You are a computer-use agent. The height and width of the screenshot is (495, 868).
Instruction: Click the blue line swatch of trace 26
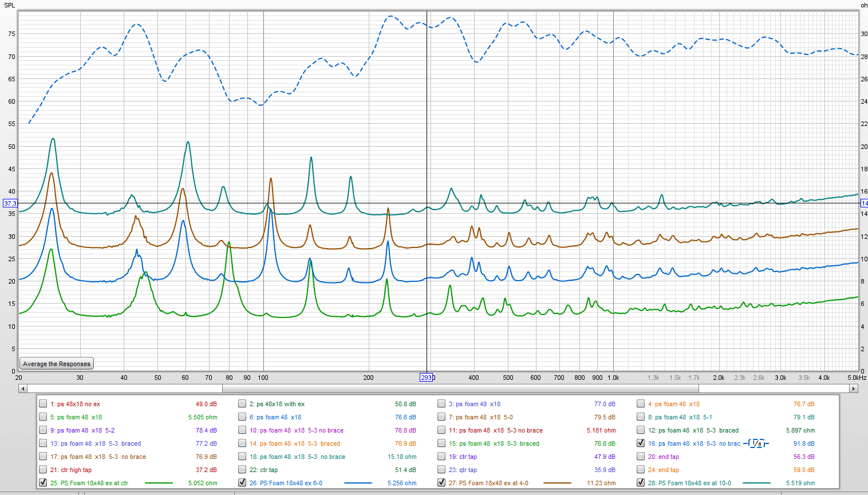coord(358,483)
